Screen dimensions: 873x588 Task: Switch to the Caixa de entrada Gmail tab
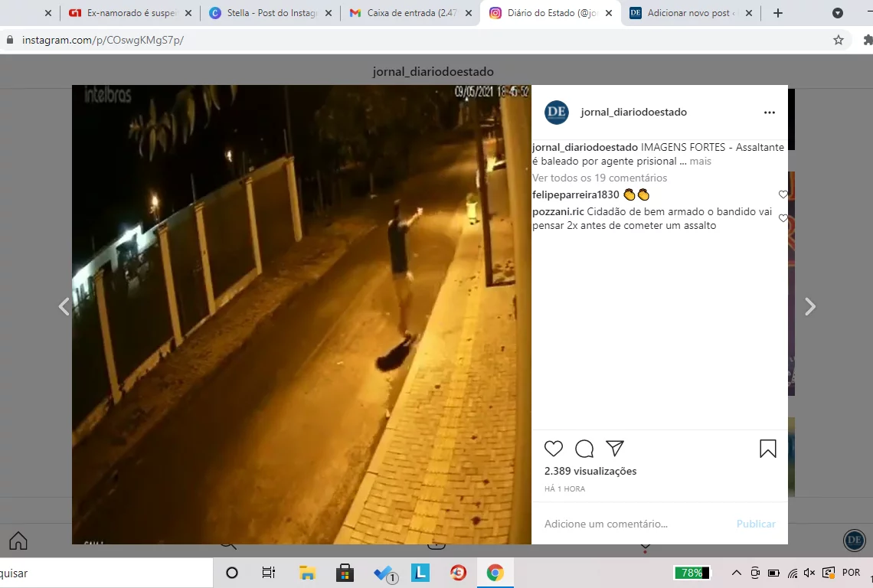(x=411, y=13)
